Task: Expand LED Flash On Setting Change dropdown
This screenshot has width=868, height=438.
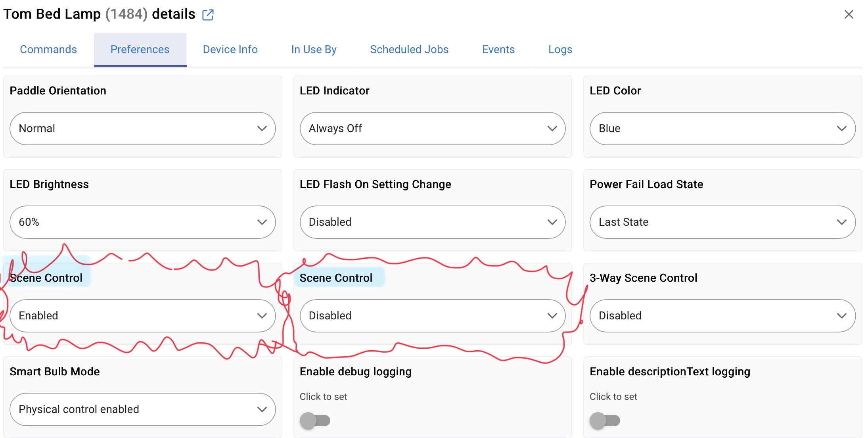Action: pyautogui.click(x=432, y=222)
